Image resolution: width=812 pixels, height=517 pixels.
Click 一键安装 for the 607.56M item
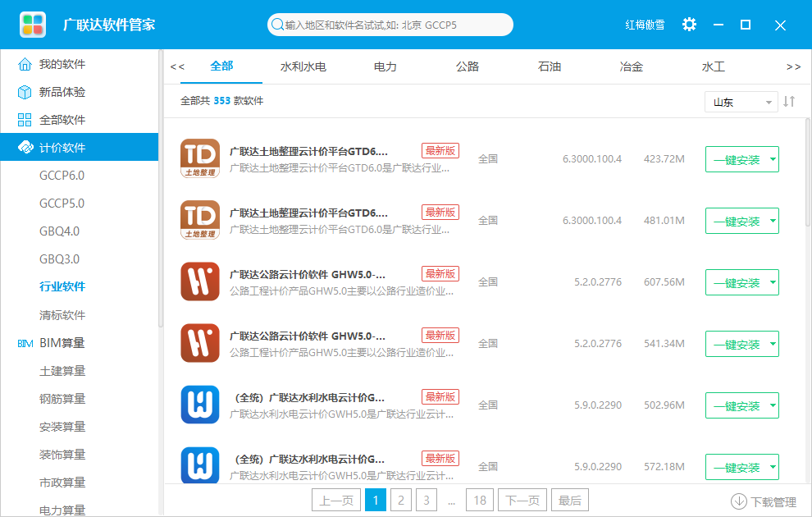737,283
